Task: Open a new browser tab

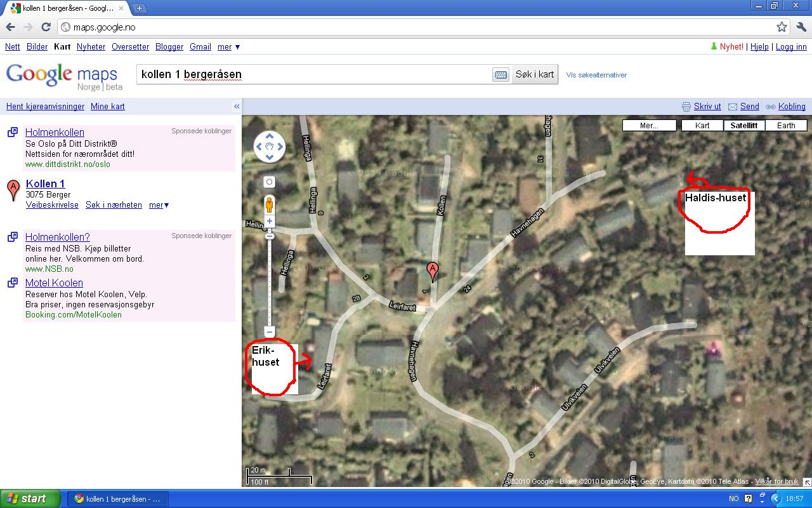Action: [139, 8]
